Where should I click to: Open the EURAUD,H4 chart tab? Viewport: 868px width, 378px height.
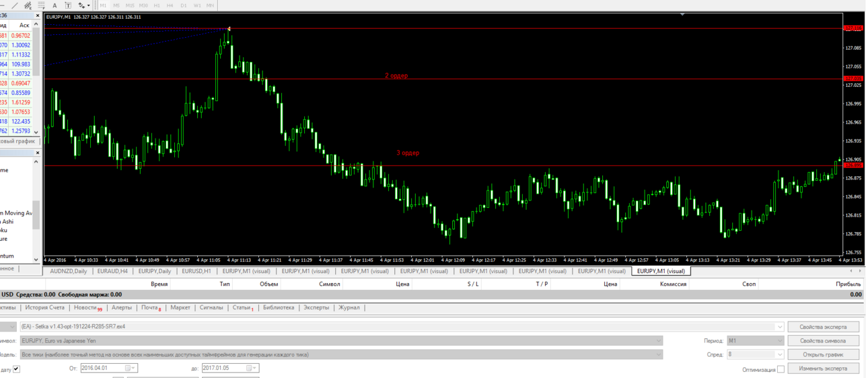(112, 271)
